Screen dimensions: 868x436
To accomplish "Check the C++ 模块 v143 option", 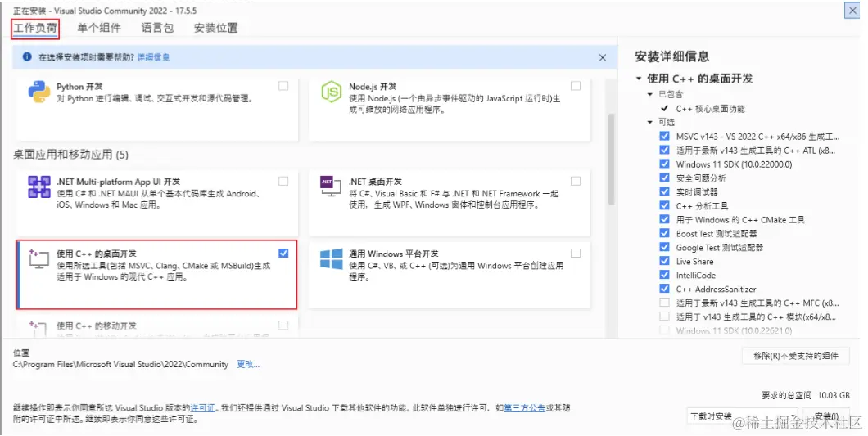I will (x=664, y=317).
